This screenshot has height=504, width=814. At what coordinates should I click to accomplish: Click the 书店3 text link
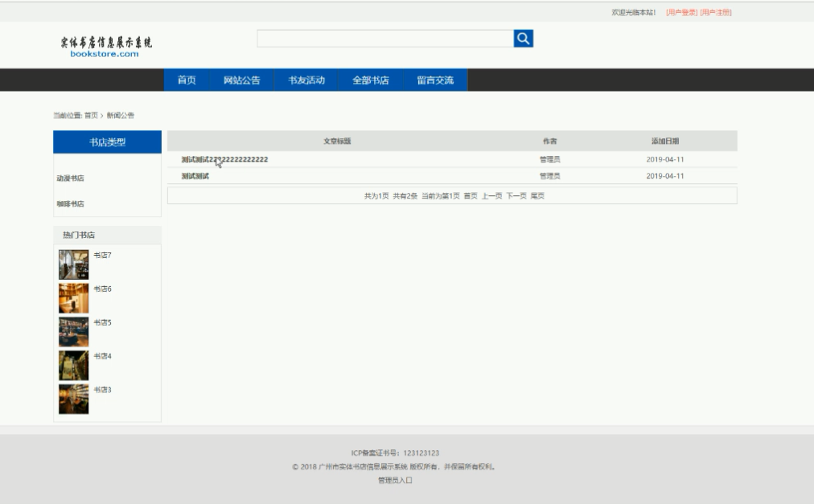pos(102,390)
